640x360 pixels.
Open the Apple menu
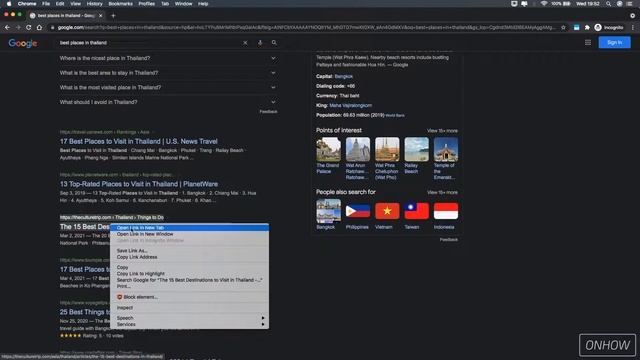pyautogui.click(x=9, y=4)
